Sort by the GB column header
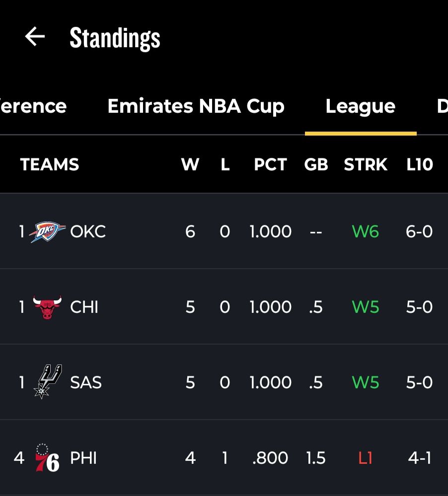 (x=316, y=164)
